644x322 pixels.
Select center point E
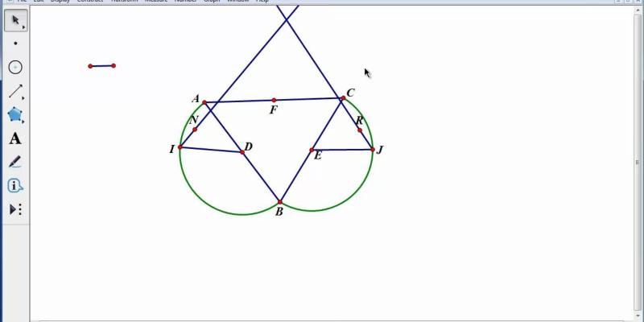coord(312,150)
